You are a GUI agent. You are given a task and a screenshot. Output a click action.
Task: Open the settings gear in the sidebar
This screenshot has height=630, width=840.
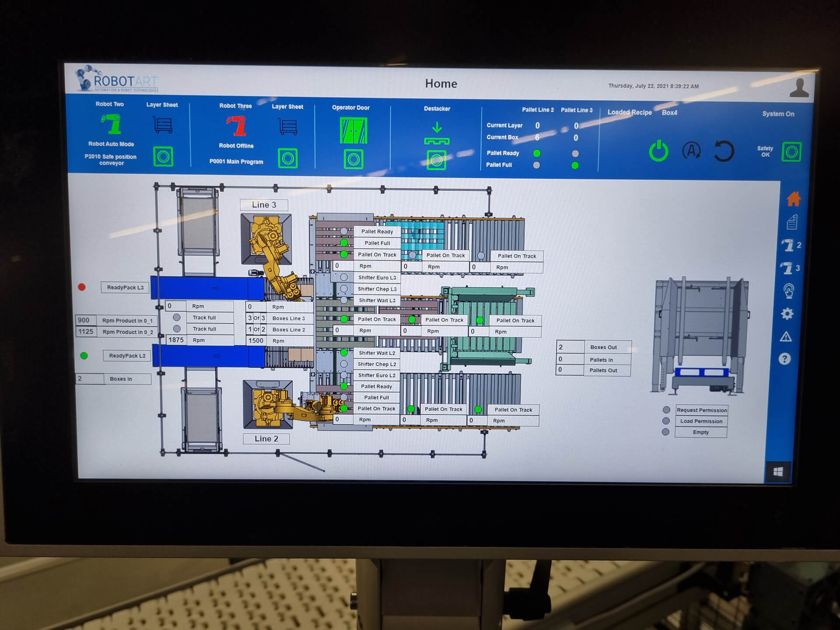pyautogui.click(x=787, y=314)
